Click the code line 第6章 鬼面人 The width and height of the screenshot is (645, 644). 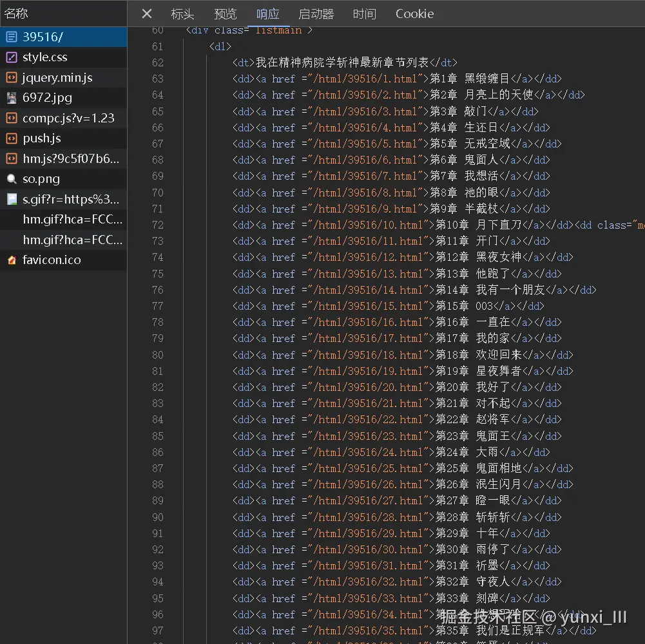(391, 160)
